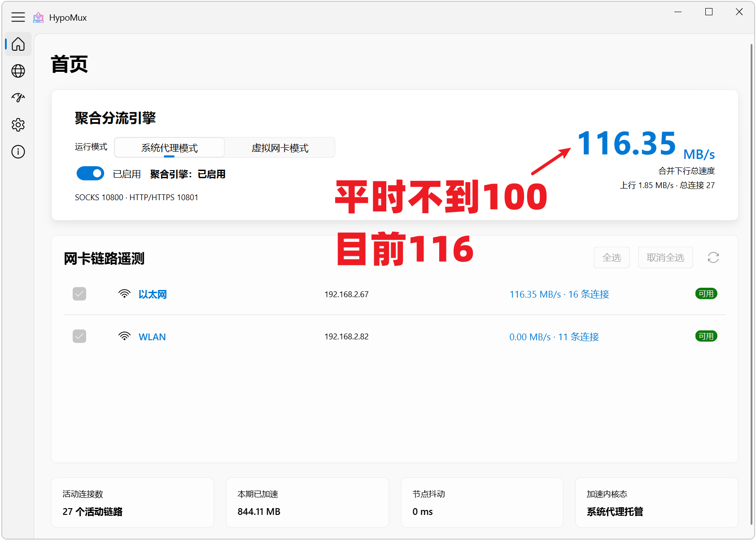The width and height of the screenshot is (756, 540).
Task: Open the hamburger navigation menu
Action: 18,18
